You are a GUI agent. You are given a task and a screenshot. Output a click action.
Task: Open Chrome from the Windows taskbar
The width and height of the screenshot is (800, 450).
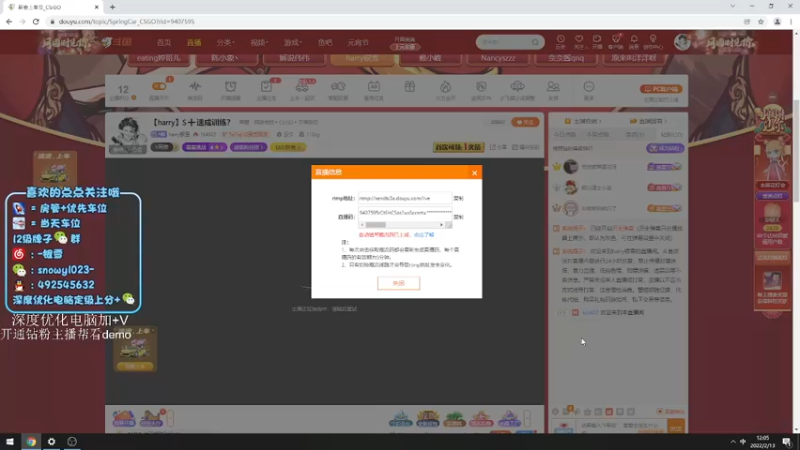(31, 441)
